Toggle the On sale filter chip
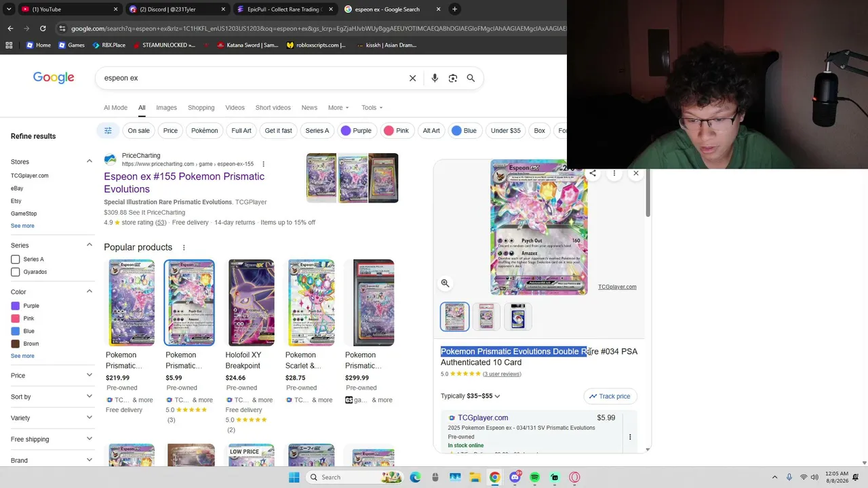This screenshot has height=488, width=868. (138, 131)
